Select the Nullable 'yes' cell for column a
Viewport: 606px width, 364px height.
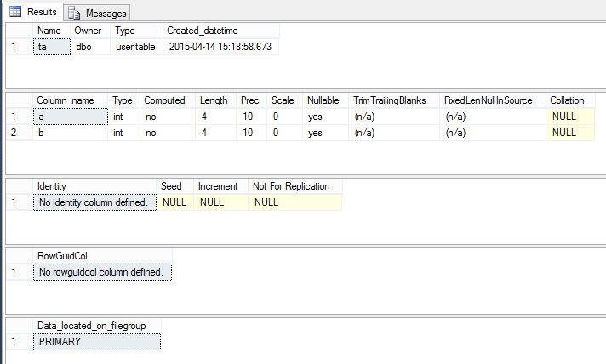pos(325,117)
